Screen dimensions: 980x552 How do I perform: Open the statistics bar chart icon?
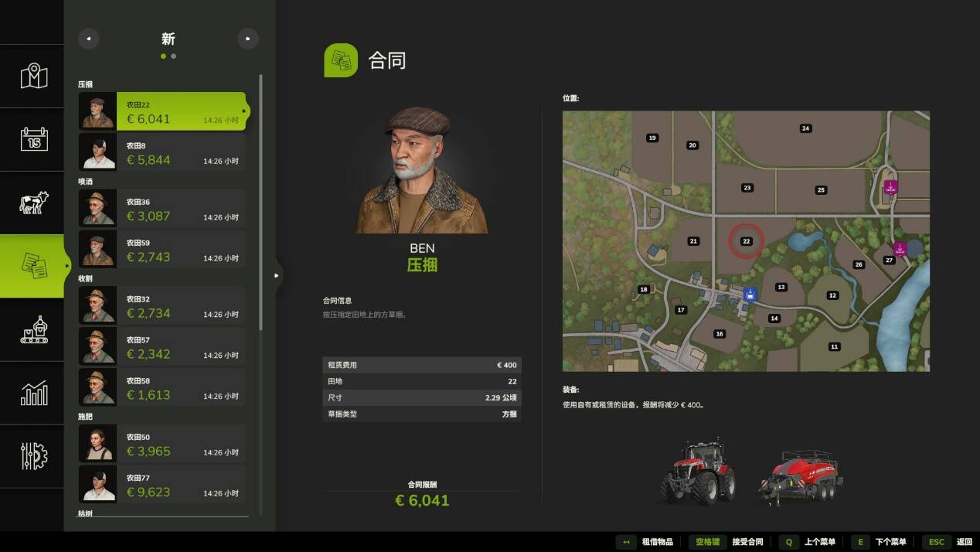[33, 394]
